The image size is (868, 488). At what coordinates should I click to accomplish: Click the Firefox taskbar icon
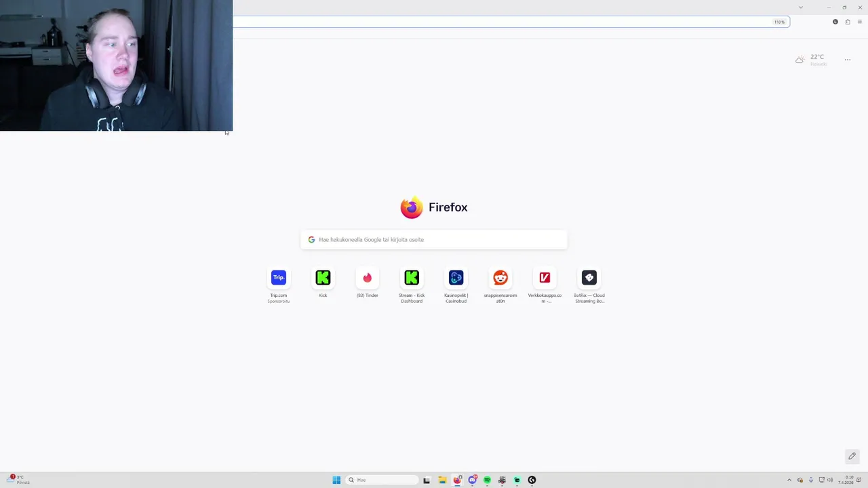pyautogui.click(x=458, y=480)
